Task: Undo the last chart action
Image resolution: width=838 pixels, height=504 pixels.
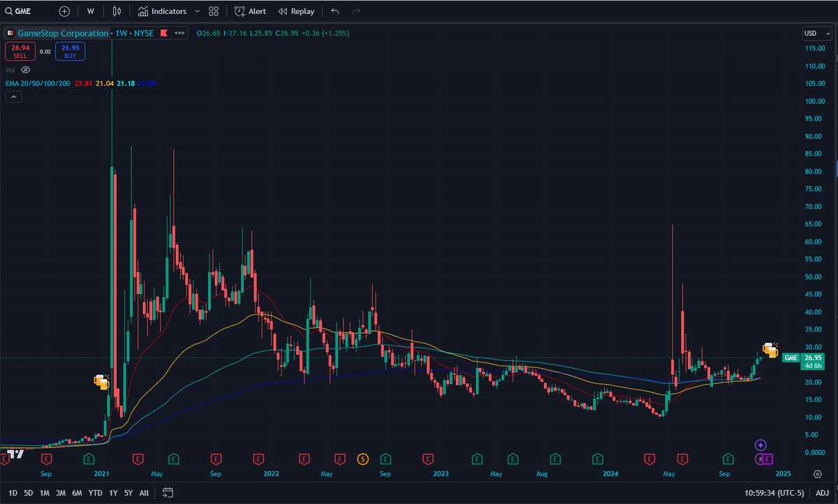Action: pos(335,11)
